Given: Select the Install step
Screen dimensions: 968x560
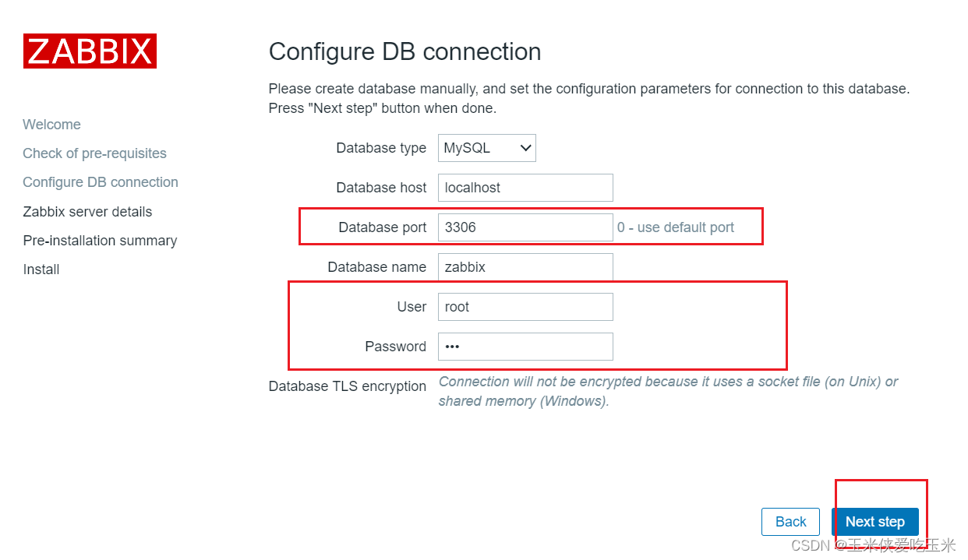Looking at the screenshot, I should point(41,269).
